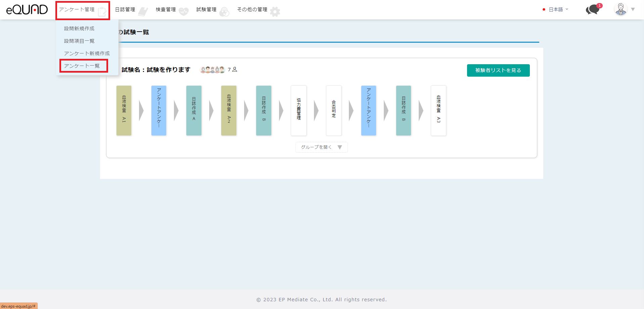Click the user profile avatar
The width and height of the screenshot is (644, 309).
pyautogui.click(x=620, y=9)
